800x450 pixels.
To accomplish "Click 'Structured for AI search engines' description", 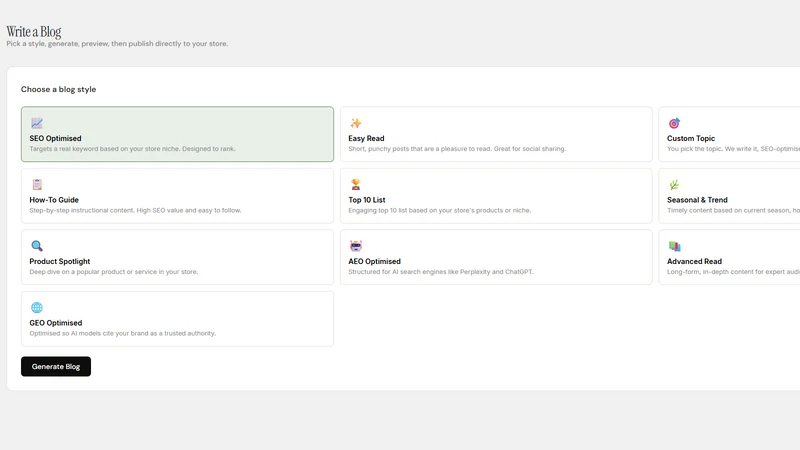I will click(x=441, y=272).
